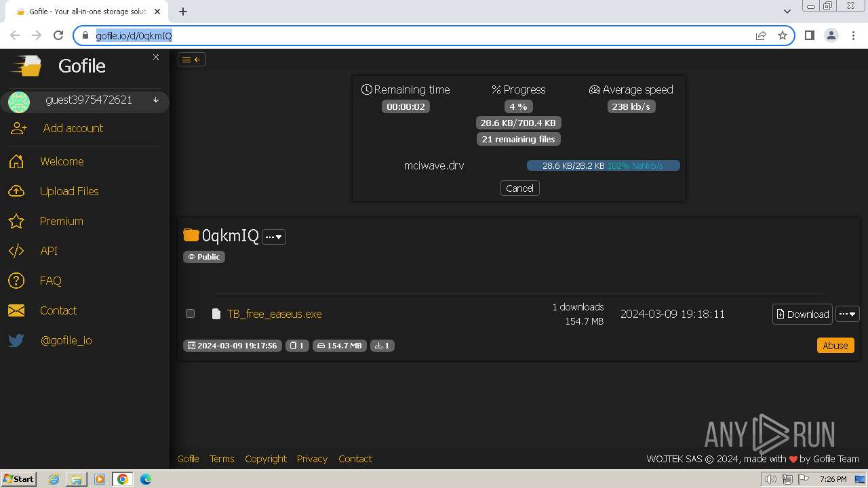868x488 pixels.
Task: Click the Public visibility badge
Action: (203, 257)
